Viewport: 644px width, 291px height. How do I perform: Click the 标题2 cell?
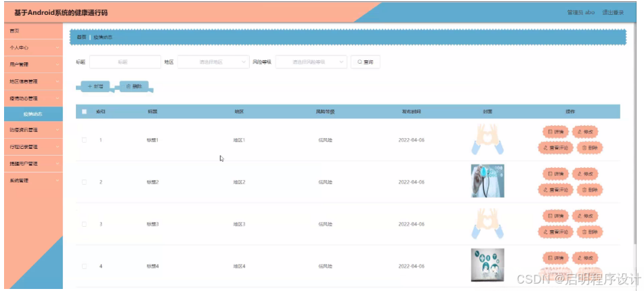click(152, 182)
